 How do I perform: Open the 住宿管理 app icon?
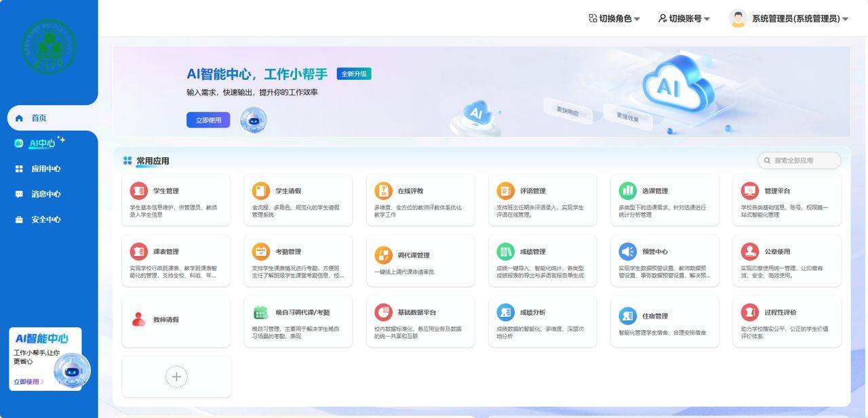pyautogui.click(x=627, y=316)
